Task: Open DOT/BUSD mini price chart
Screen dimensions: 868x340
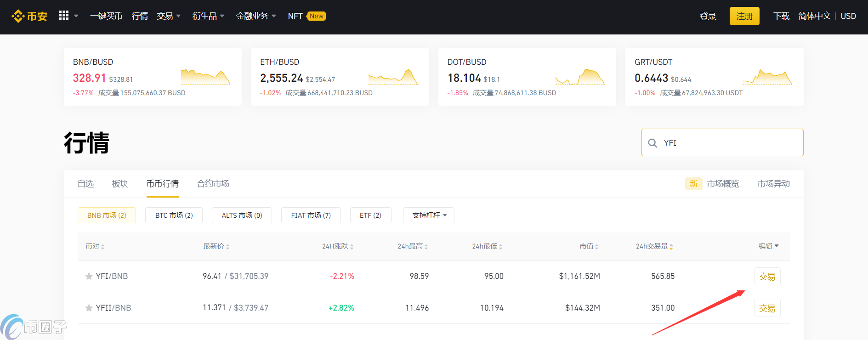Action: 580,77
